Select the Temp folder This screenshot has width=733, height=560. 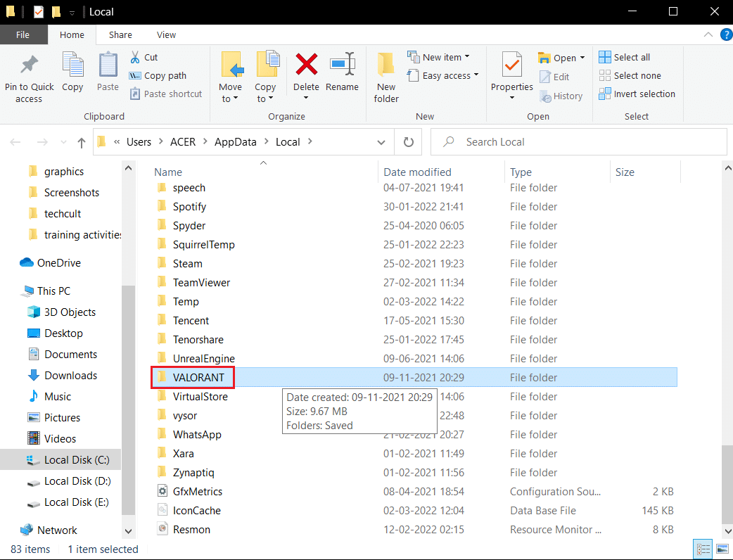(186, 302)
